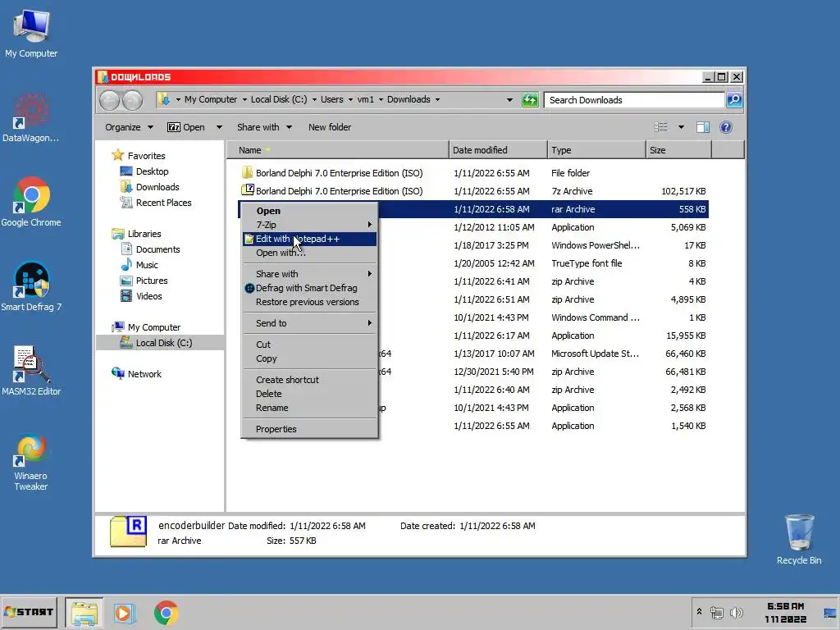The height and width of the screenshot is (630, 840).
Task: Launch Winaero Tweaker from desktop
Action: click(31, 462)
